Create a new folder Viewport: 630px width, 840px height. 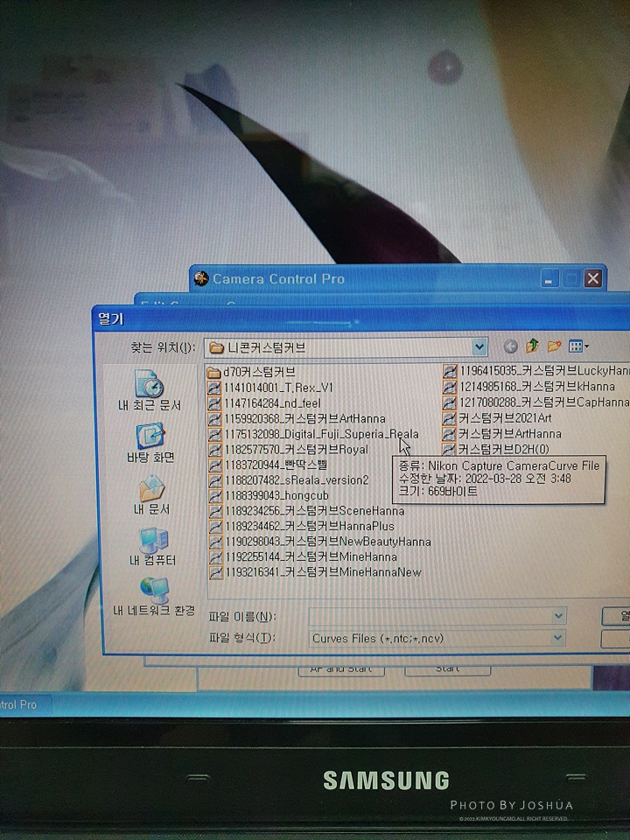[x=554, y=346]
